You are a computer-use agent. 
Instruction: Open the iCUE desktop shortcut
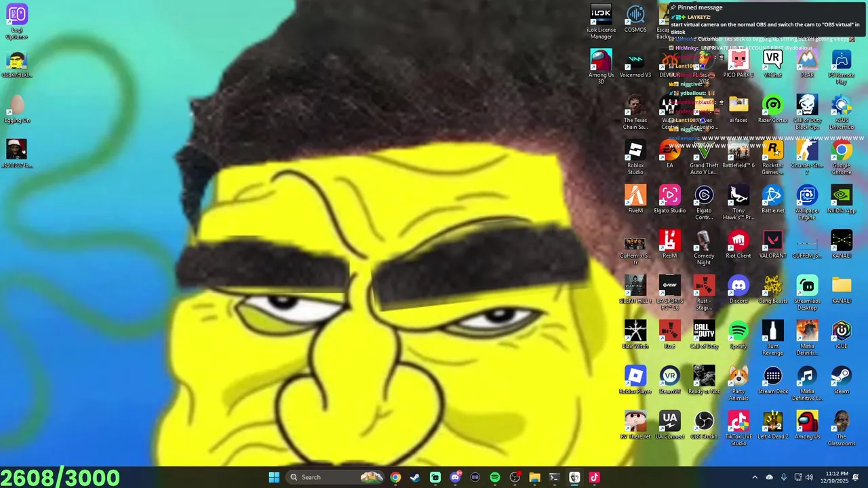[842, 335]
